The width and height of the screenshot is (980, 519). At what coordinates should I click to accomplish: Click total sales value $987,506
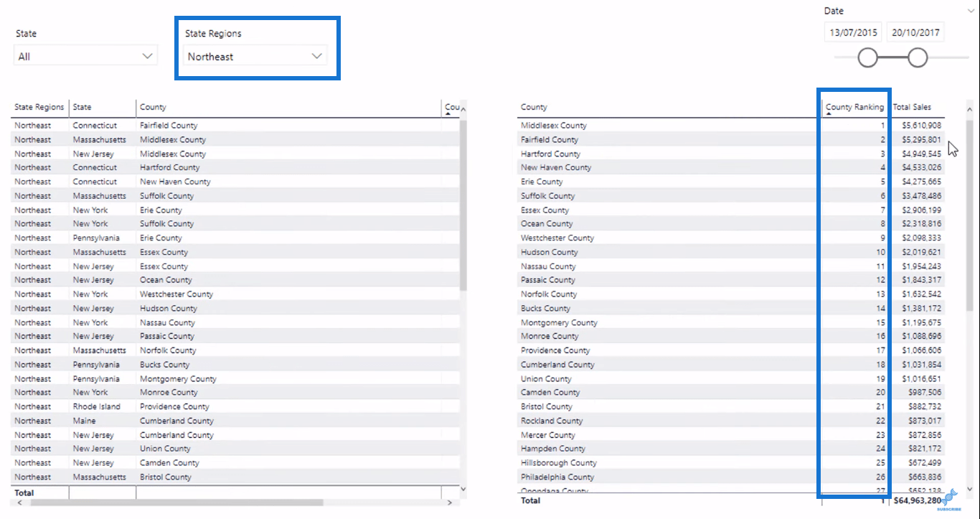tap(925, 393)
